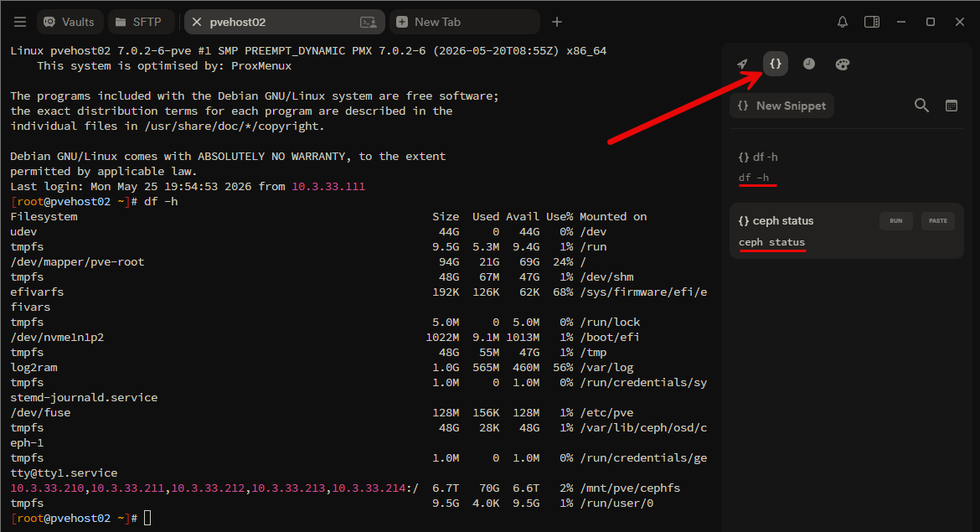
Task: Create a New Snippet
Action: 781,106
